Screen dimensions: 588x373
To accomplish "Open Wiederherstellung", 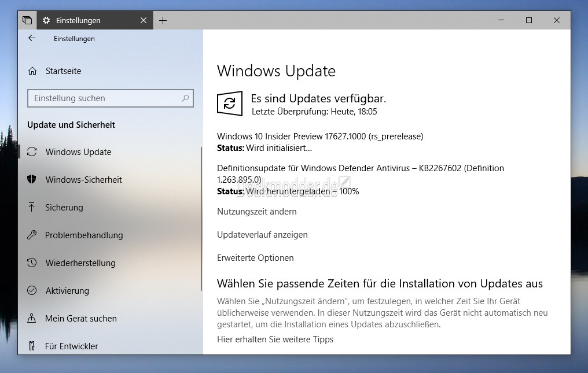I will coord(80,263).
